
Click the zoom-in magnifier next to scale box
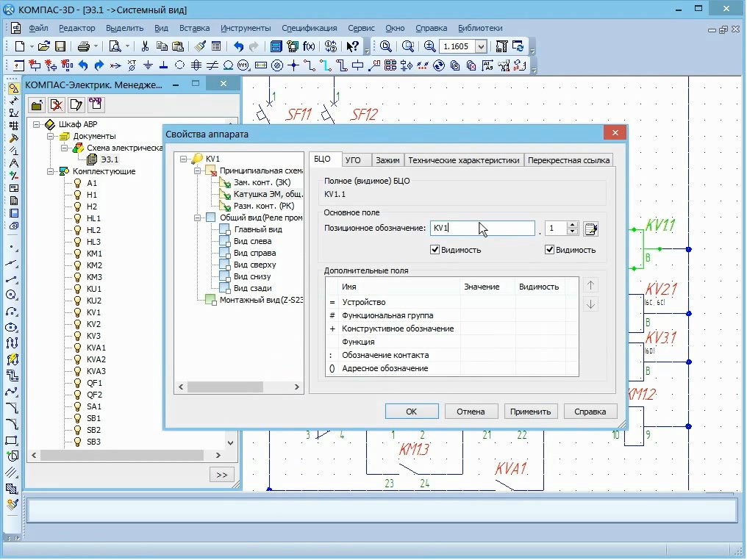coord(429,46)
